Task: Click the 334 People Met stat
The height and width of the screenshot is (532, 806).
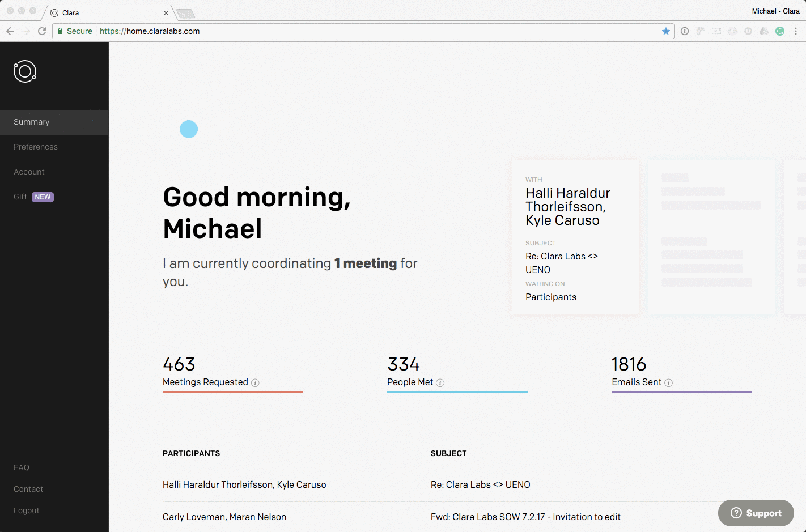Action: coord(457,373)
